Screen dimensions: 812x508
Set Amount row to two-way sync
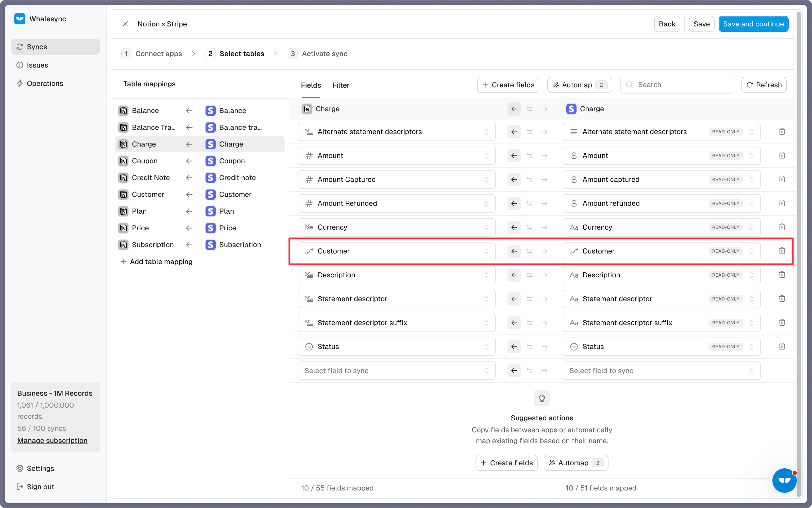point(529,155)
